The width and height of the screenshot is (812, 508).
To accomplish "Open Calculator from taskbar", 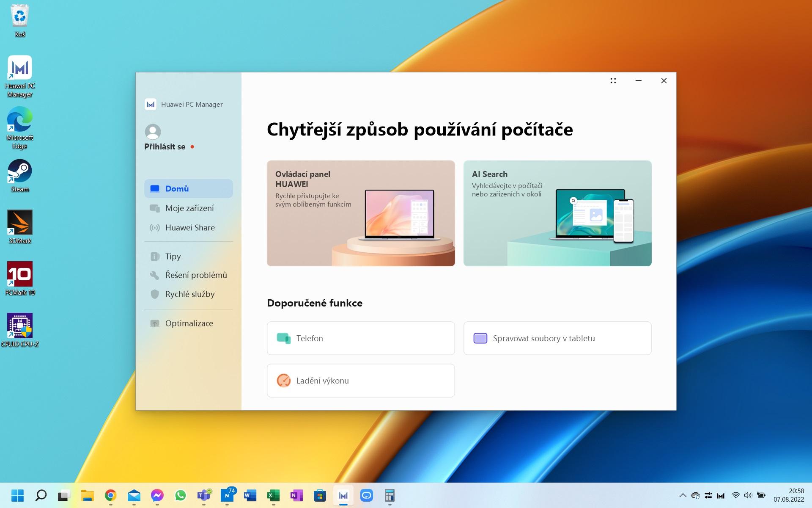I will tap(390, 495).
